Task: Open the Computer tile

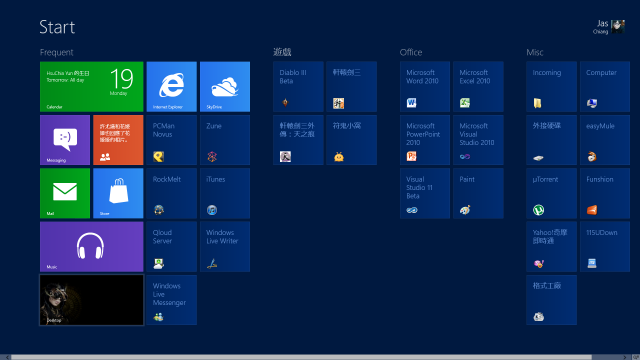Action: click(605, 87)
